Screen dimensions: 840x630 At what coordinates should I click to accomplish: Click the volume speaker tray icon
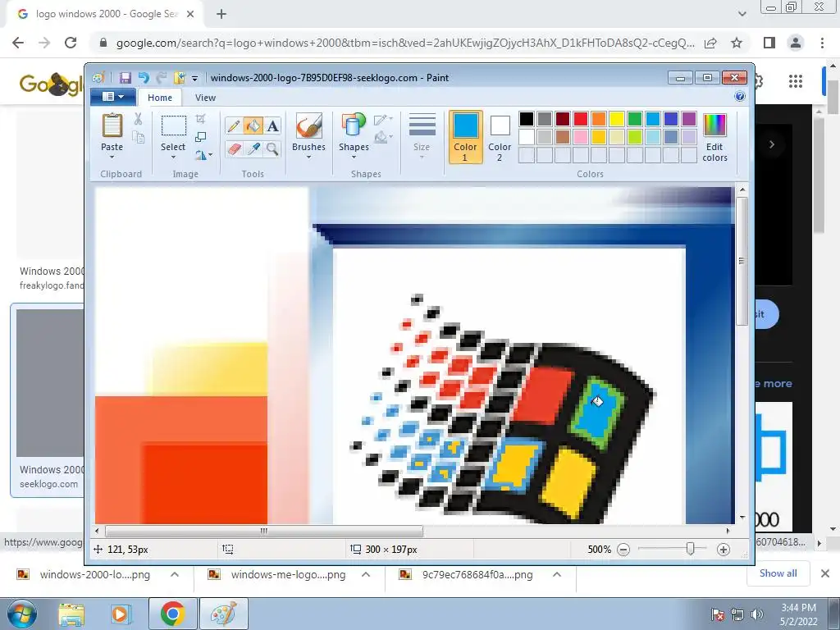[x=757, y=614]
